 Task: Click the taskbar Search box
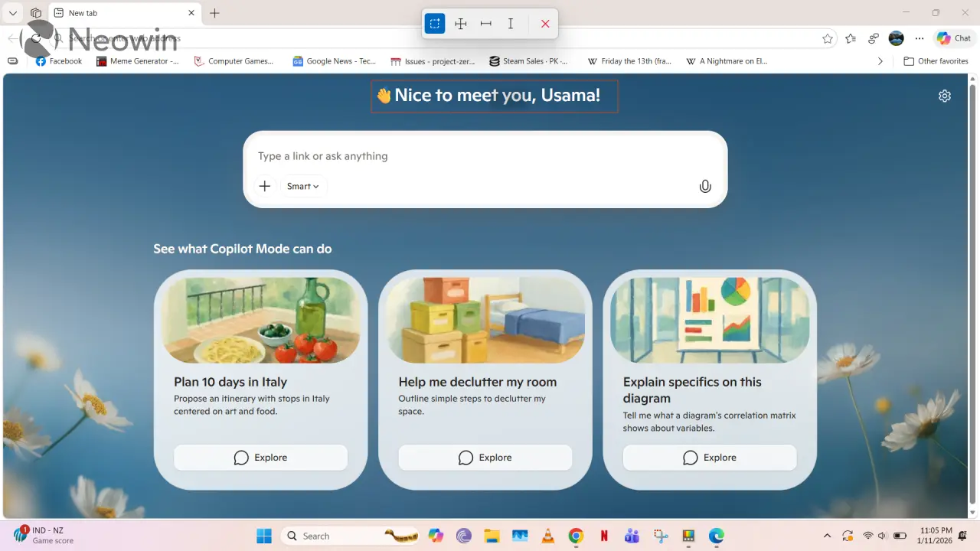click(350, 536)
